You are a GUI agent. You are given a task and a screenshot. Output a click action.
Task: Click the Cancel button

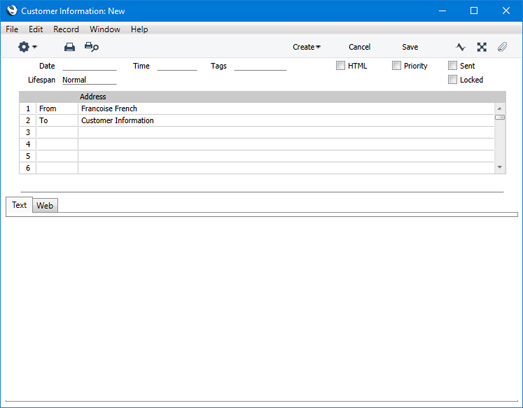point(359,47)
